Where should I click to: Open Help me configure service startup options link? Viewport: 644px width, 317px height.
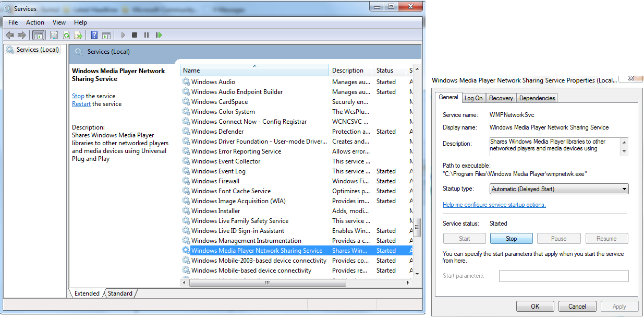click(x=494, y=205)
